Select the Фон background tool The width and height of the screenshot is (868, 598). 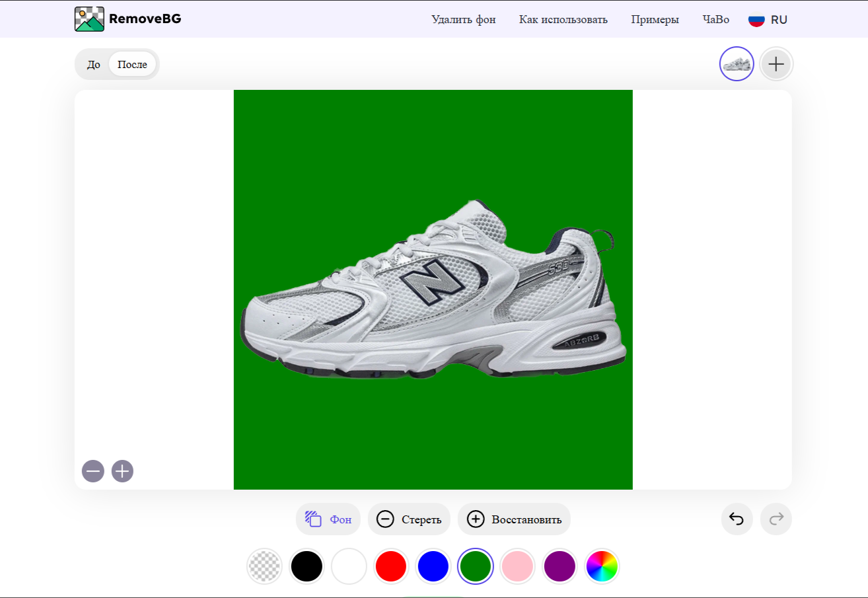(x=328, y=519)
